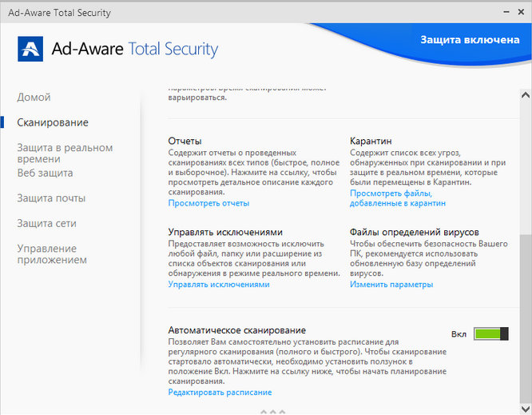Open the Домой section
532x415 pixels.
(x=34, y=98)
